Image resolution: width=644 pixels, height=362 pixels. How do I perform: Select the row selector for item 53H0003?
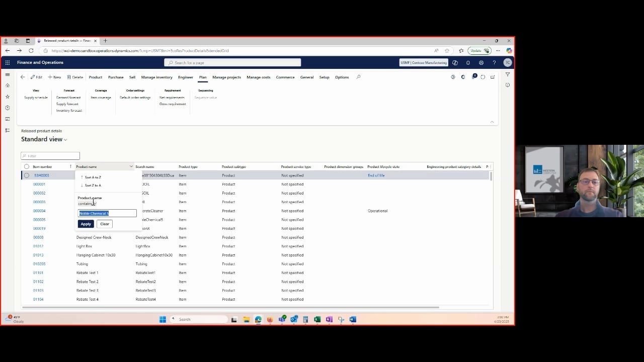pos(27,175)
